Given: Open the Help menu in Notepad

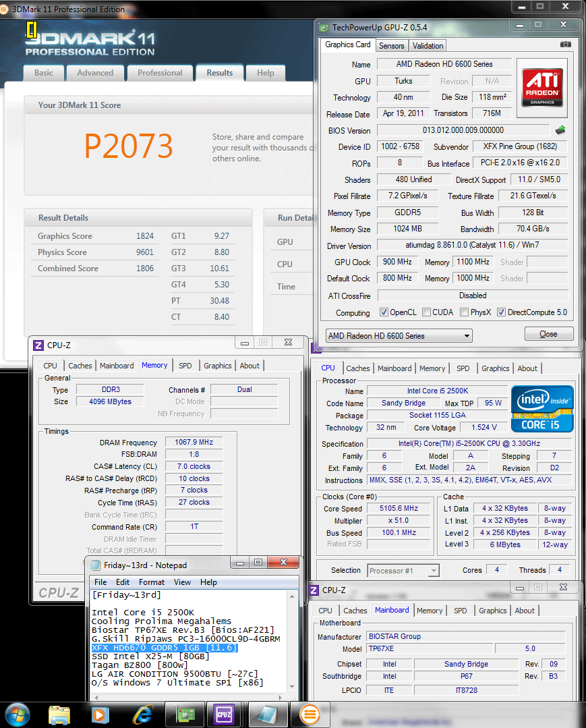Looking at the screenshot, I should click(208, 582).
